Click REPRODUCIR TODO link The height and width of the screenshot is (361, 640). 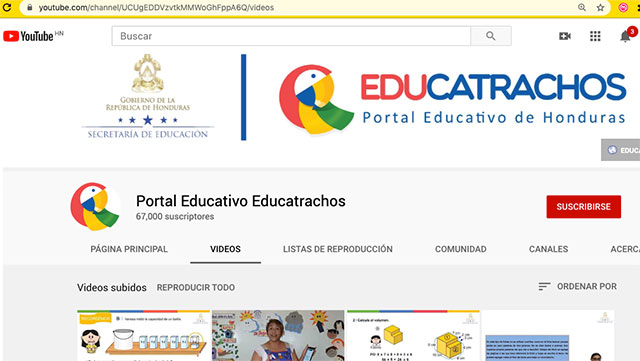[196, 287]
